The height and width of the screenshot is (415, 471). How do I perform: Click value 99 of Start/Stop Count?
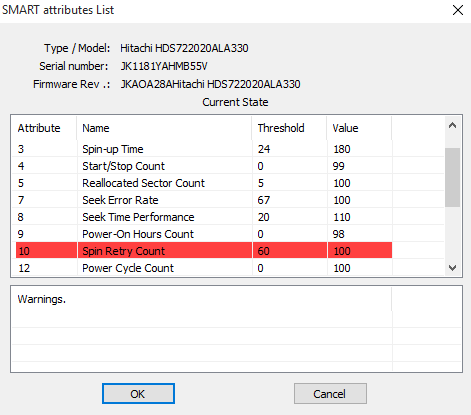[339, 166]
